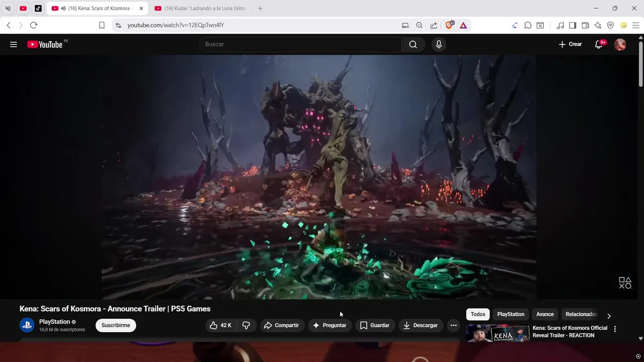Share this page from the address bar
This screenshot has height=362, width=644.
pyautogui.click(x=434, y=25)
